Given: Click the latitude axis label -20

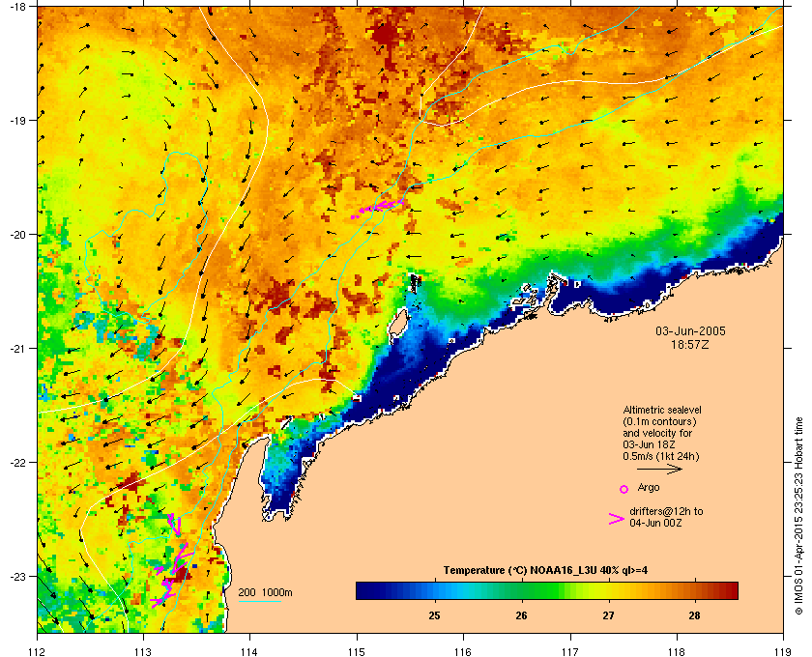Looking at the screenshot, I should click(18, 235).
